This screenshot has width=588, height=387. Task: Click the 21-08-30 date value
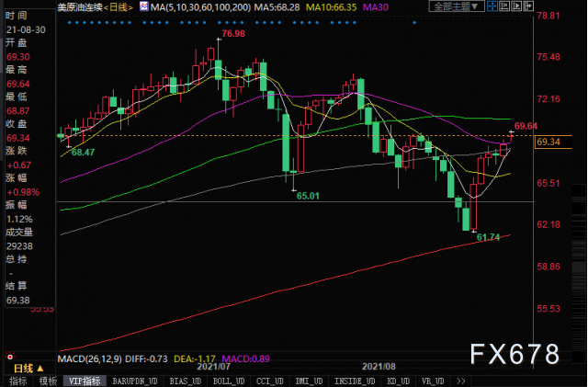pyautogui.click(x=26, y=29)
